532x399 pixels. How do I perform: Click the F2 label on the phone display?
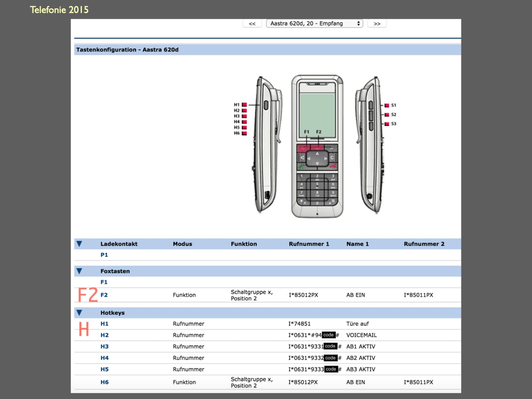319,132
